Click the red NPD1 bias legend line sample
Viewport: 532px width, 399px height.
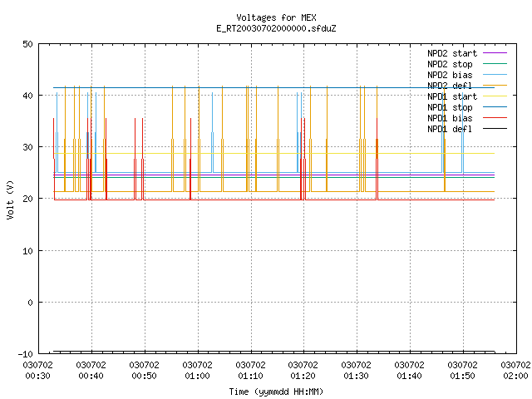pyautogui.click(x=495, y=118)
